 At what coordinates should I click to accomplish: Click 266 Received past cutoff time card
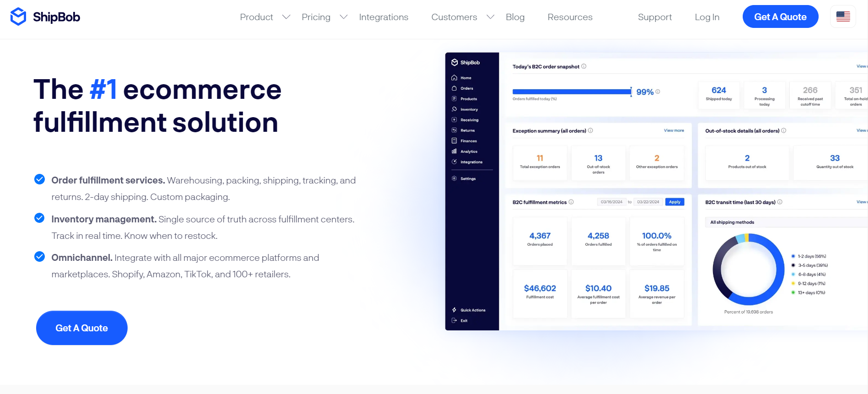(x=810, y=95)
